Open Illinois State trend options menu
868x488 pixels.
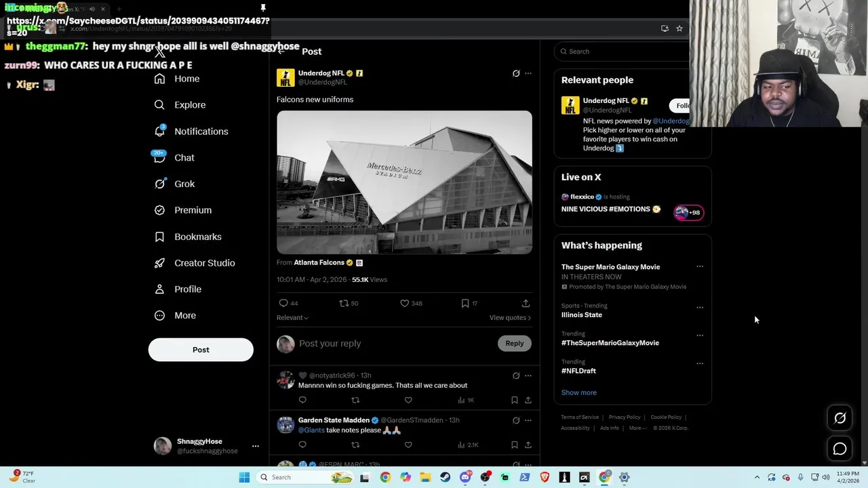[700, 307]
